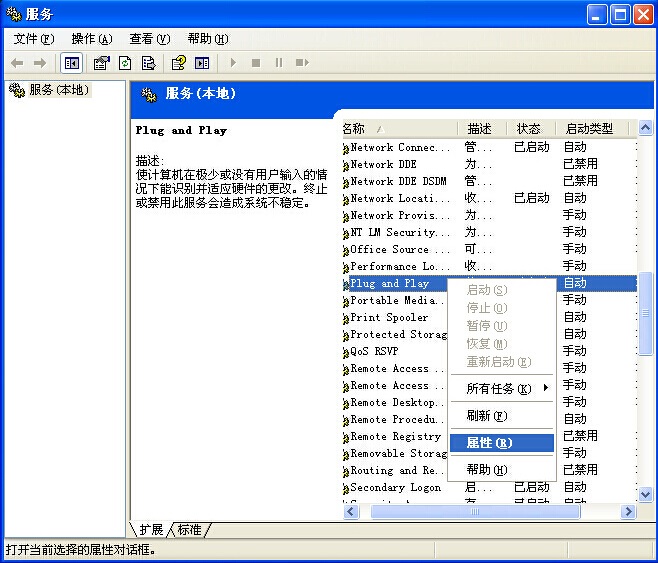This screenshot has width=658, height=563.
Task: Open the 文件(F) menu
Action: 33,39
